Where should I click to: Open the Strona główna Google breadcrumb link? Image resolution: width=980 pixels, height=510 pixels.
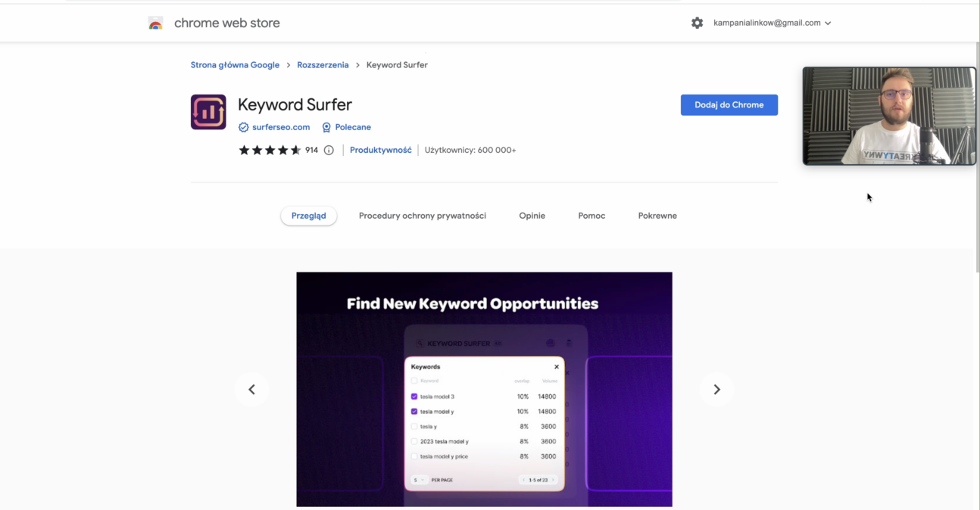(235, 65)
